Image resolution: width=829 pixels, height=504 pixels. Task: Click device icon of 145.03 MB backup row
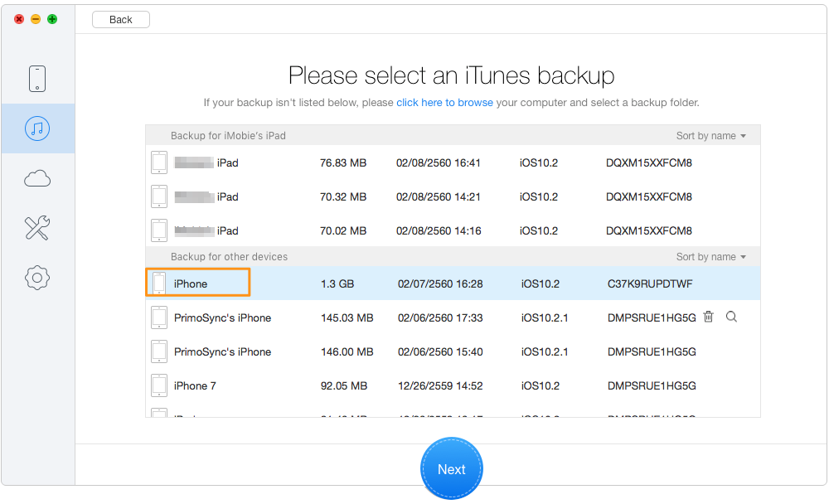pyautogui.click(x=159, y=317)
